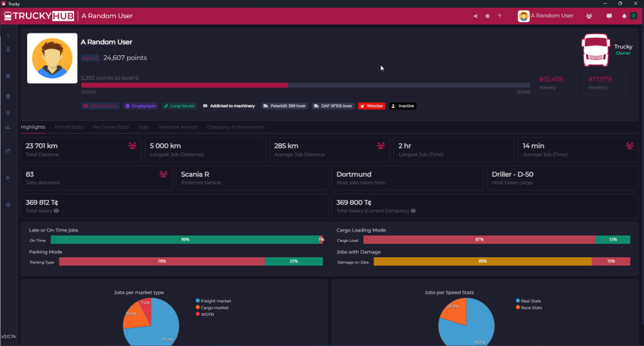Click the #17,979 Monthly rank box
Screen dimensions: 644x346
pyautogui.click(x=604, y=82)
